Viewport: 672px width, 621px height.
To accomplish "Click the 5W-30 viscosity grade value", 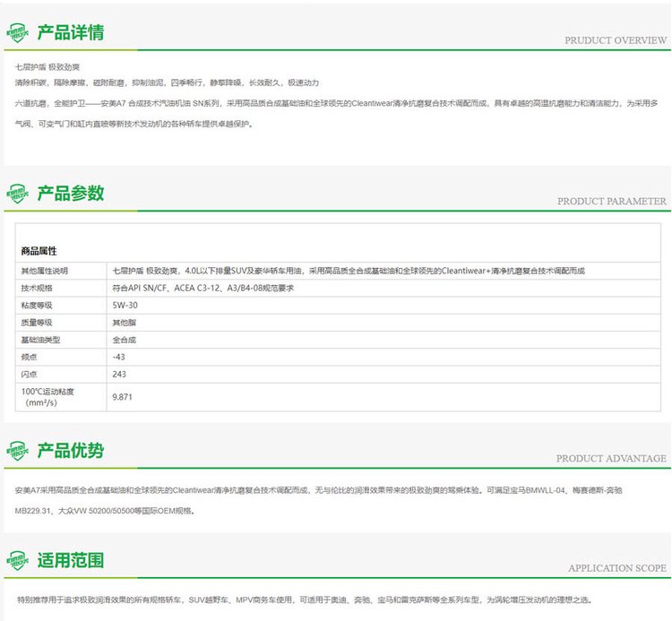I will [125, 305].
